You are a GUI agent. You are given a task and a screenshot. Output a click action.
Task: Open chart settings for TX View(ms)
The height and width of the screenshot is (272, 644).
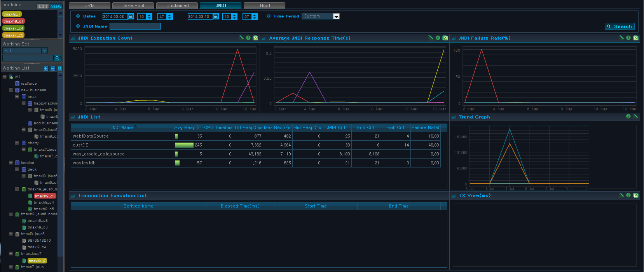coord(621,195)
